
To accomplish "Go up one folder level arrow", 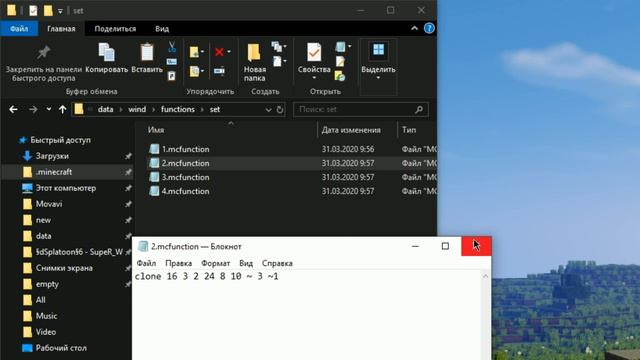I will click(x=62, y=109).
